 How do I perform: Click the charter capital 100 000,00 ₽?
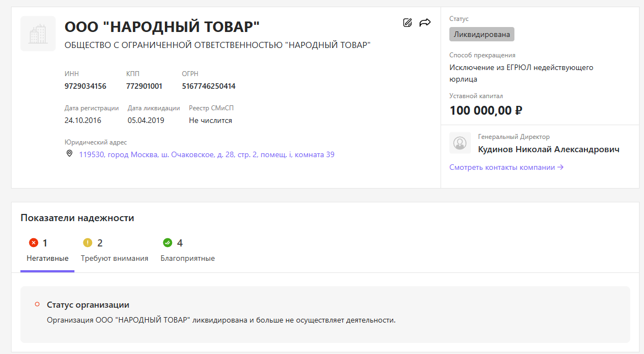[486, 110]
